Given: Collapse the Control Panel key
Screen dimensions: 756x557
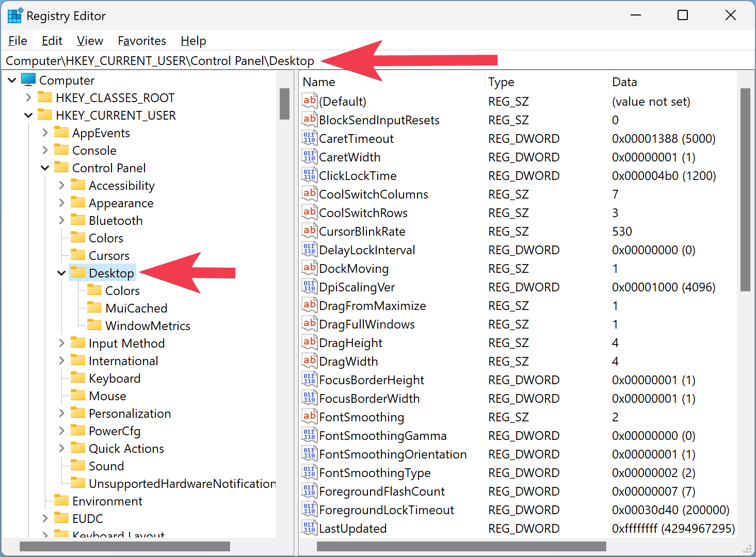Looking at the screenshot, I should click(x=45, y=168).
